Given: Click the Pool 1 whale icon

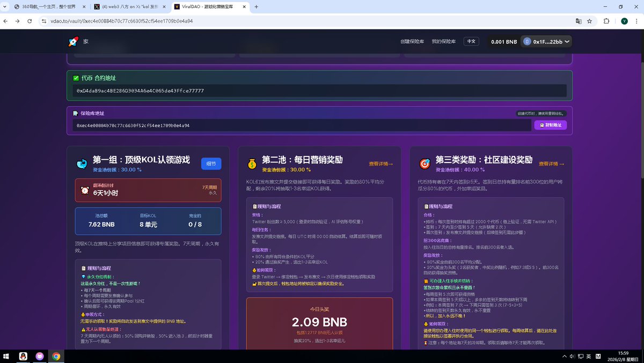Looking at the screenshot, I should [82, 164].
